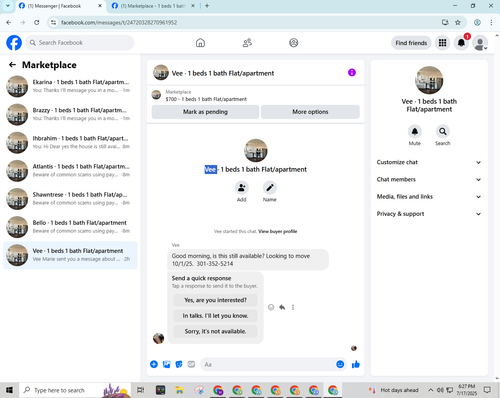Open more actions plus icon in composer
The image size is (500, 398).
coord(154,364)
